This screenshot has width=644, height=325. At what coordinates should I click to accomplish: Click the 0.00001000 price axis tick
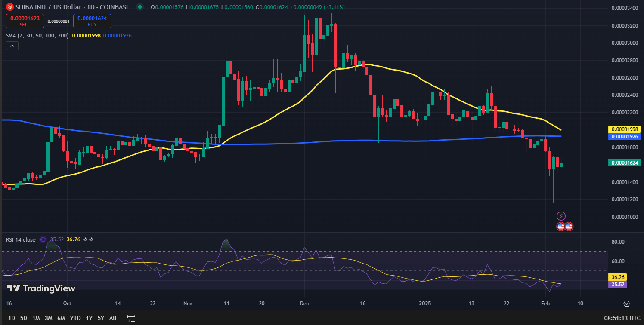[624, 217]
